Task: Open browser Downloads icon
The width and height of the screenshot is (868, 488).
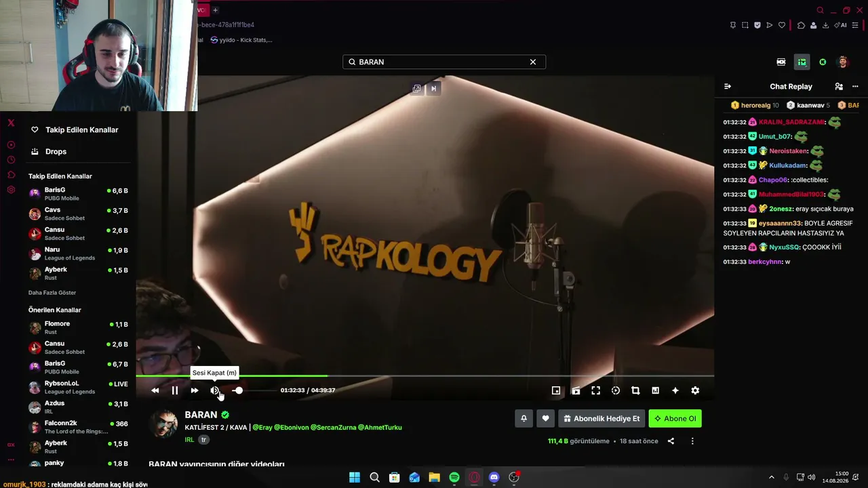Action: click(x=825, y=25)
